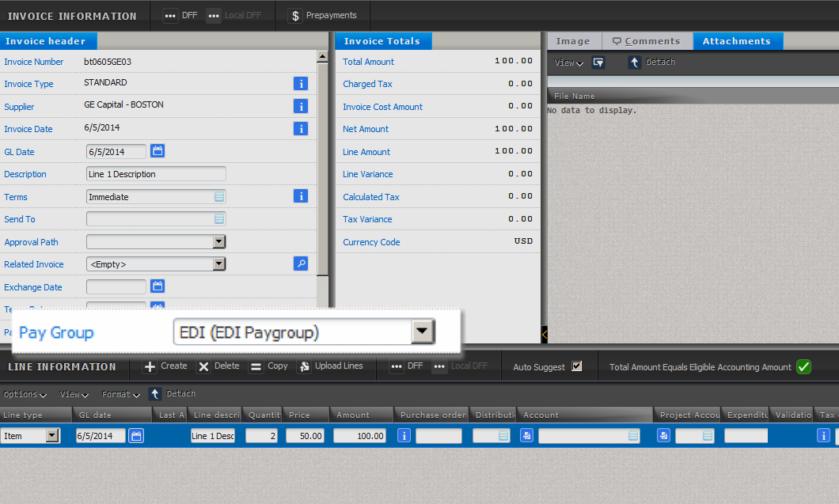Open the Options menu in line toolbar

[25, 394]
